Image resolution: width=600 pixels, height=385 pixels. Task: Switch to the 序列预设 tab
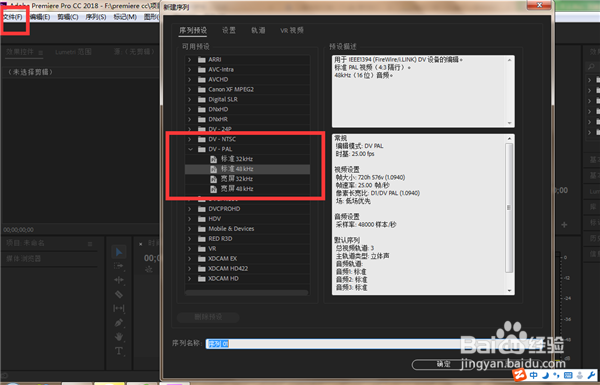(193, 30)
